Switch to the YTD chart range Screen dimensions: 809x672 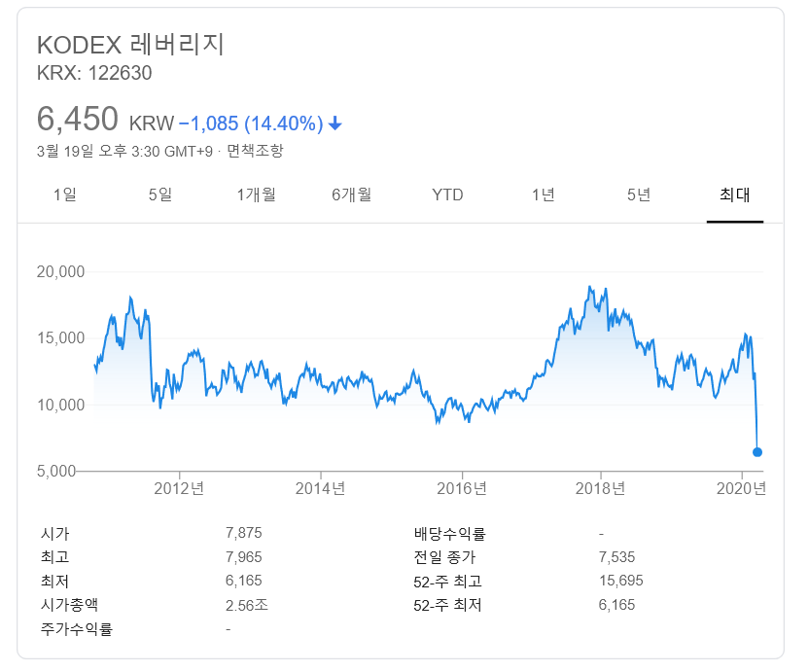tap(448, 195)
